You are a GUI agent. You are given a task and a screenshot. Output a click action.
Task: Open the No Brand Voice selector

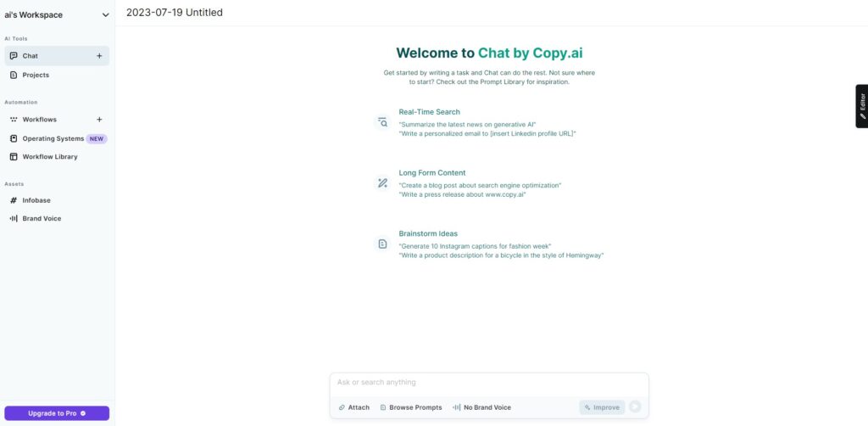click(481, 407)
